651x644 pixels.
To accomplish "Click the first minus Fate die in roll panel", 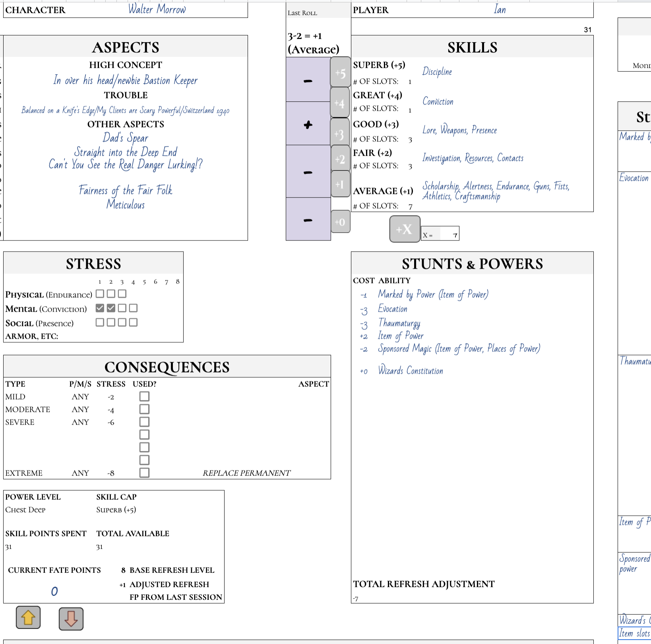I will pyautogui.click(x=308, y=80).
